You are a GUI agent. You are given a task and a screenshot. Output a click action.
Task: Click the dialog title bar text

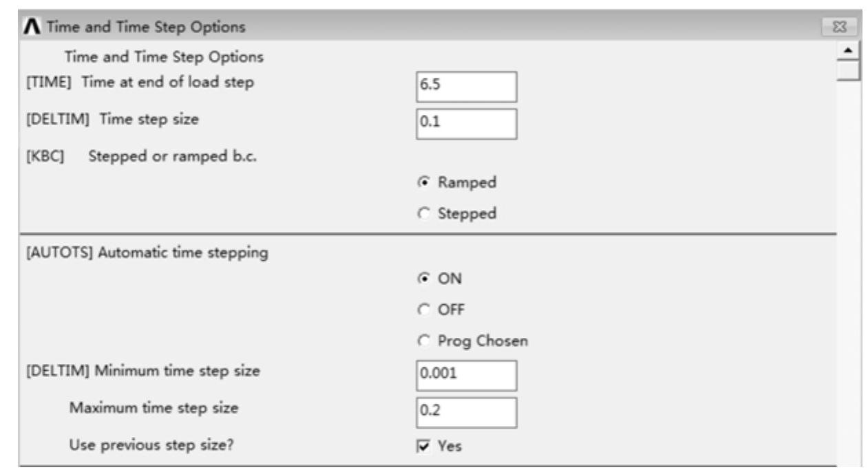pyautogui.click(x=136, y=28)
